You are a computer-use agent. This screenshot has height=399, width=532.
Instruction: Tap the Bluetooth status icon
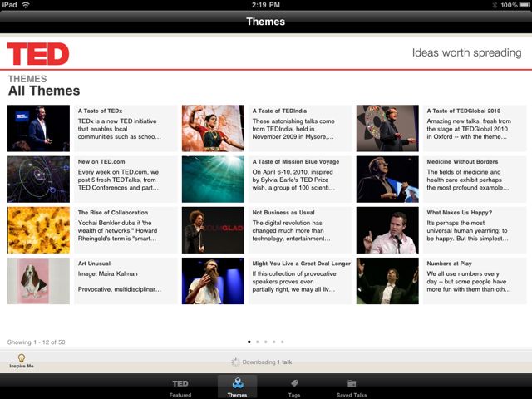point(495,5)
